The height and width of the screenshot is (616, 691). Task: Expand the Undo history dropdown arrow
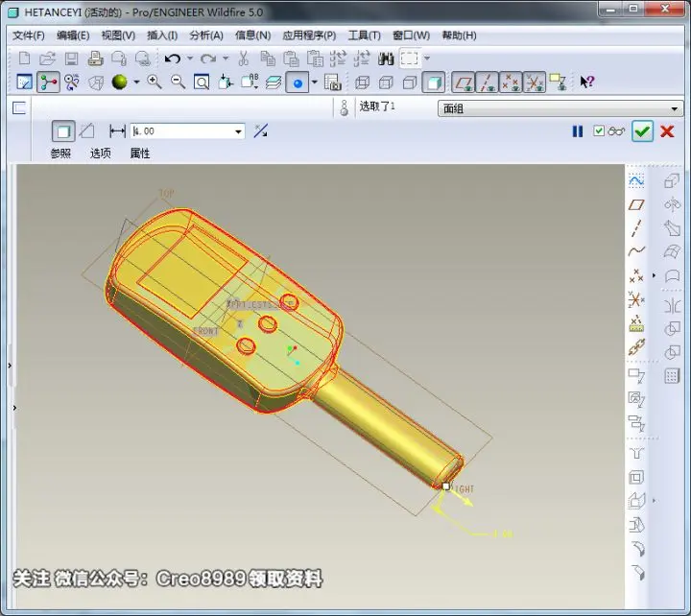point(190,59)
